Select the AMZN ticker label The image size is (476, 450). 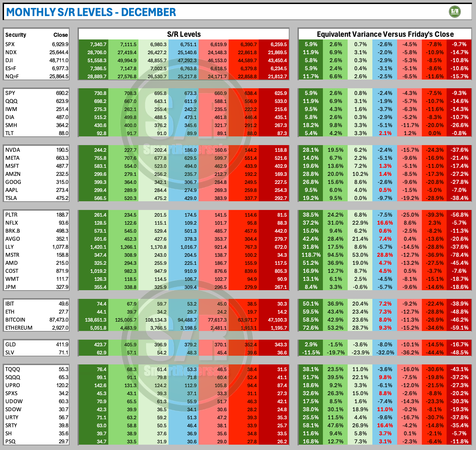click(x=13, y=174)
